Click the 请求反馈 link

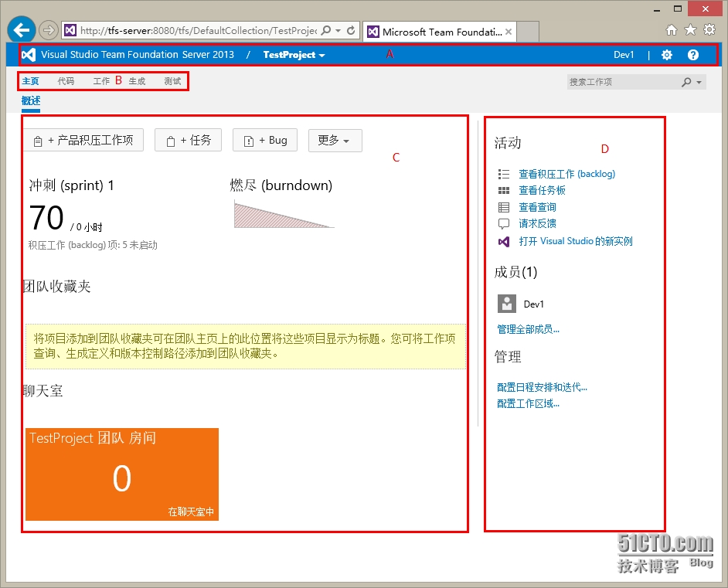(x=537, y=224)
